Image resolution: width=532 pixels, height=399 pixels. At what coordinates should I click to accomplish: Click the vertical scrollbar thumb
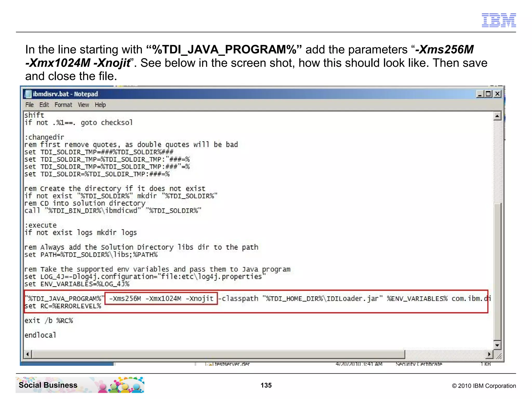point(497,272)
